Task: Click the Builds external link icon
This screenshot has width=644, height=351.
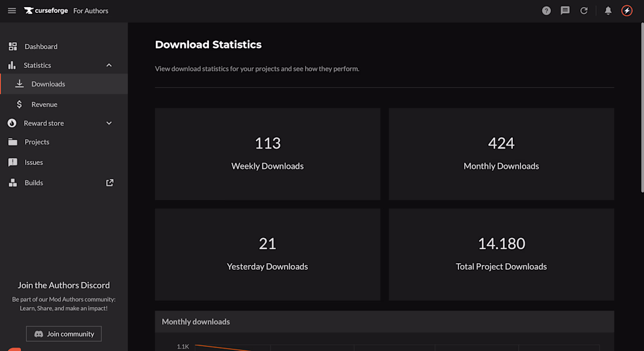Action: (x=109, y=183)
